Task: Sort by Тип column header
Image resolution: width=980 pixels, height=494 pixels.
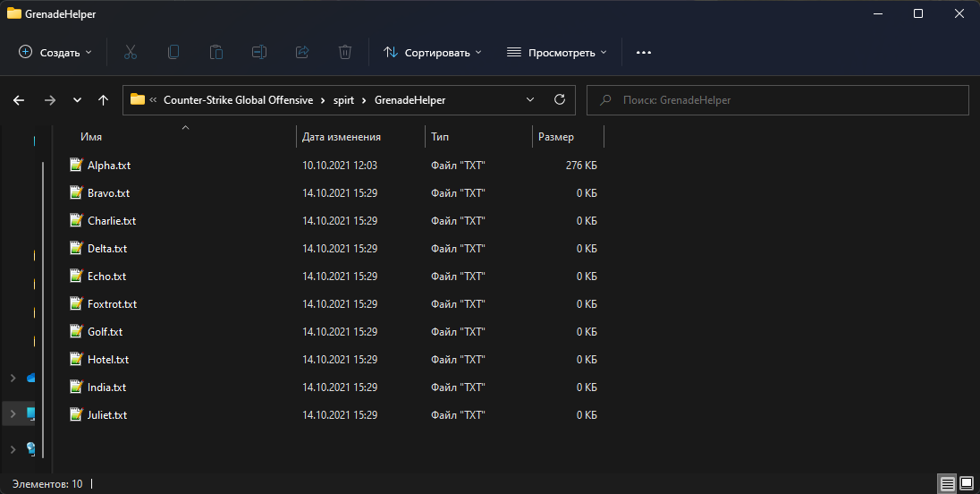Action: click(x=440, y=136)
